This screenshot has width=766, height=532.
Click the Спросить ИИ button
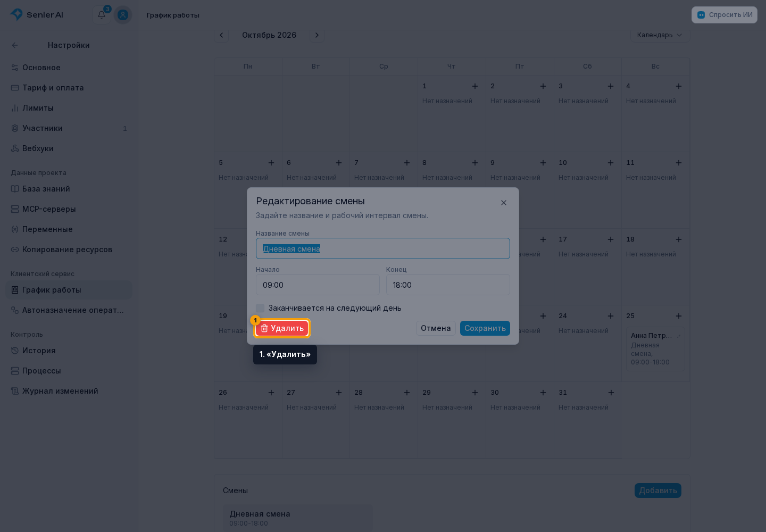click(725, 15)
